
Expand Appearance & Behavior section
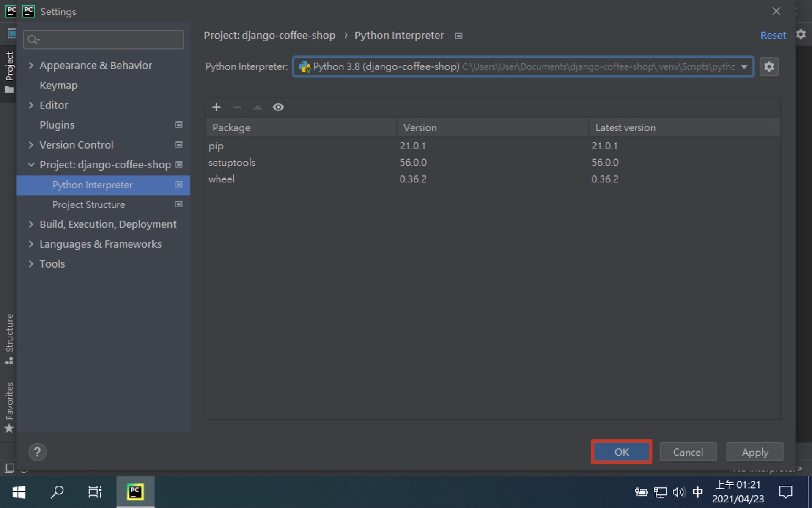click(x=31, y=66)
